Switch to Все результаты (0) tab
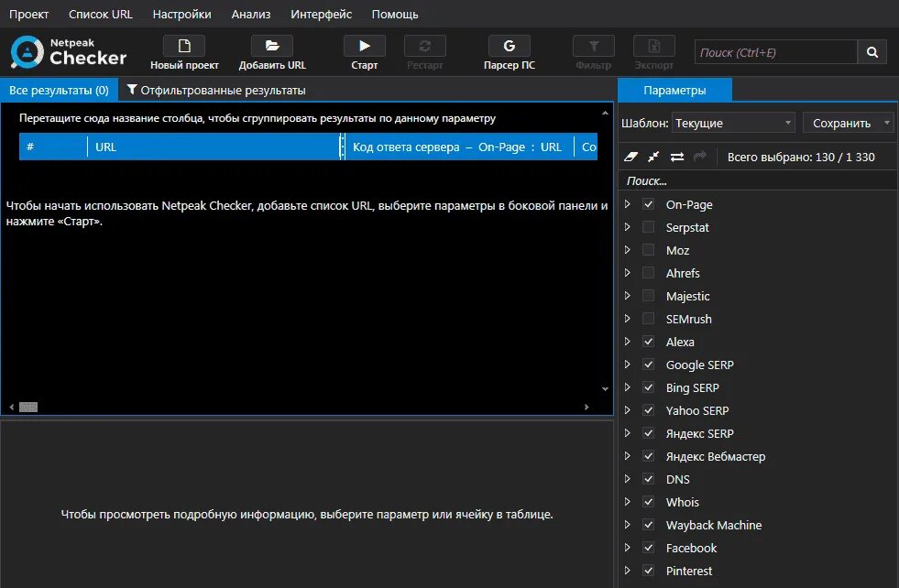The height and width of the screenshot is (588, 899). point(59,90)
